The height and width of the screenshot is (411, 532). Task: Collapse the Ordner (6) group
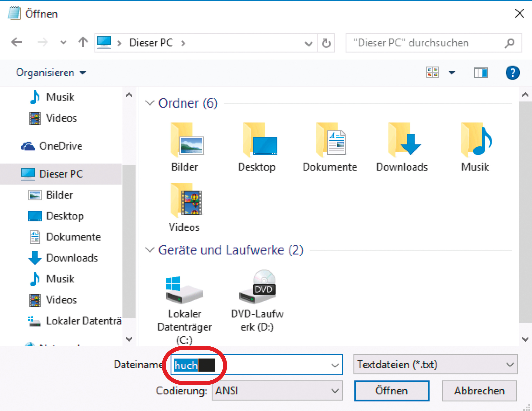click(150, 103)
